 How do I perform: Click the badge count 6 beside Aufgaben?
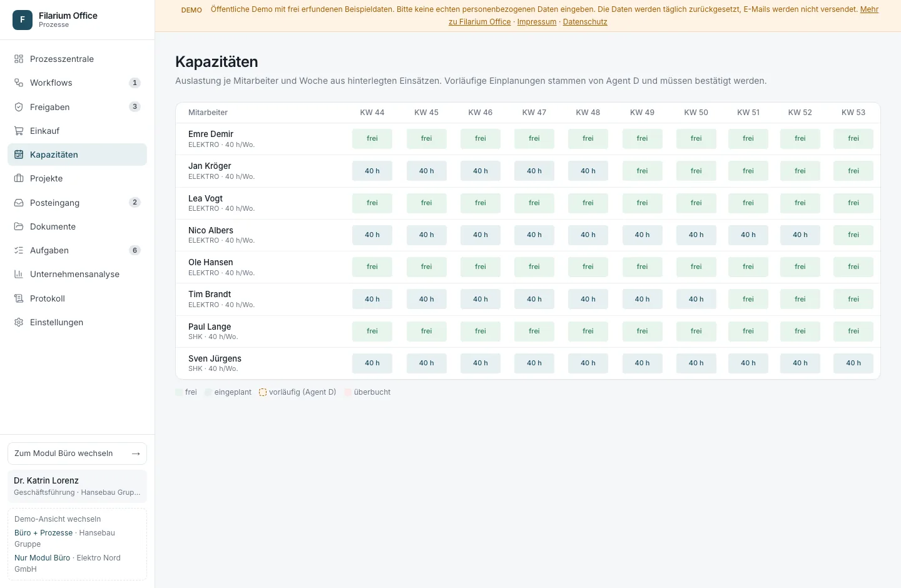point(135,250)
